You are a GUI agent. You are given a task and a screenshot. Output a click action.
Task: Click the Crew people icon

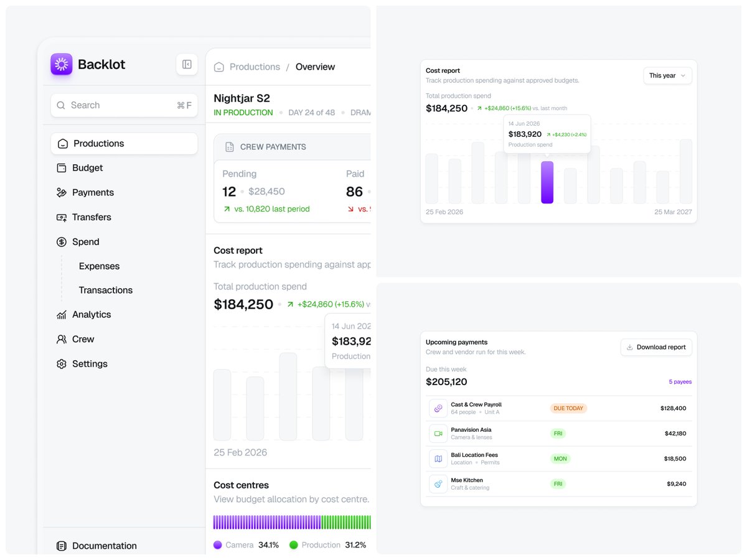point(62,339)
